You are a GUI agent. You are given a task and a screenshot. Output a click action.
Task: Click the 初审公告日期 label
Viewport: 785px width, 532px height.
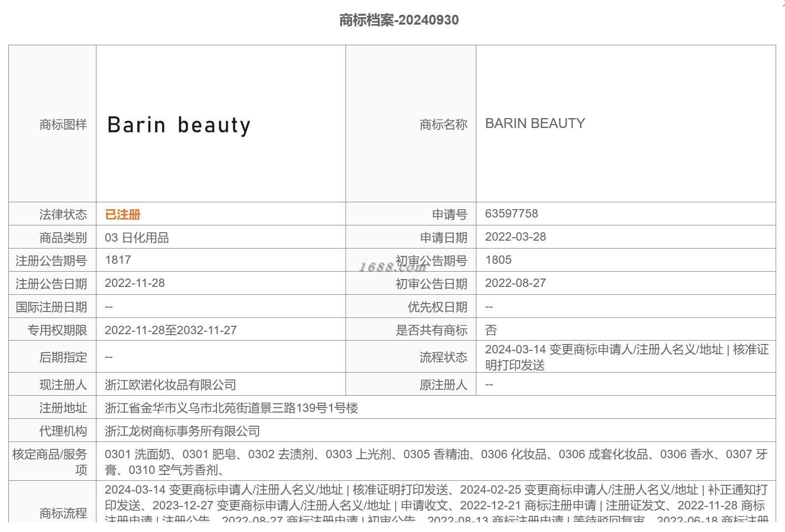[x=432, y=284]
